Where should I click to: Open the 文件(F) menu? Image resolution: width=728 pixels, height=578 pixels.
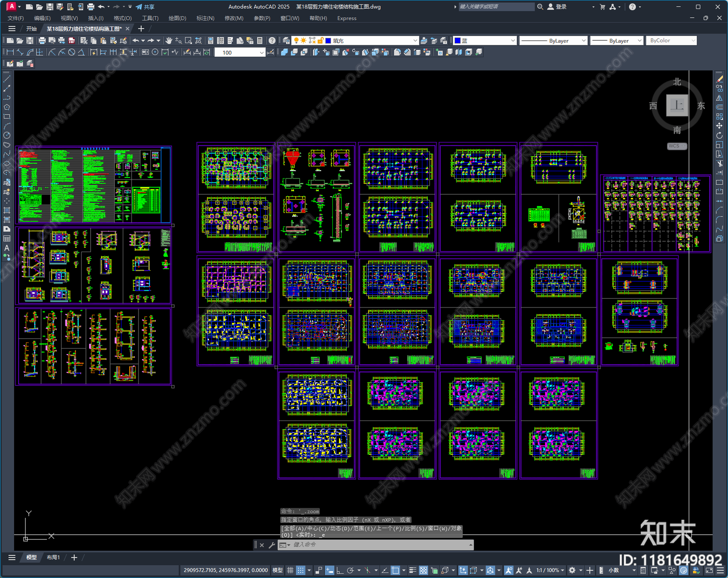coord(15,18)
